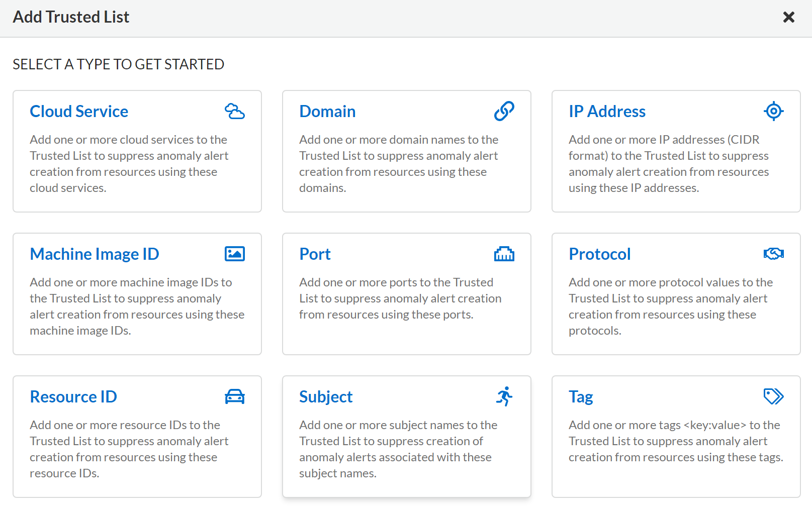Click the ports description text
Viewport: 812px width, 512px height.
(x=400, y=298)
